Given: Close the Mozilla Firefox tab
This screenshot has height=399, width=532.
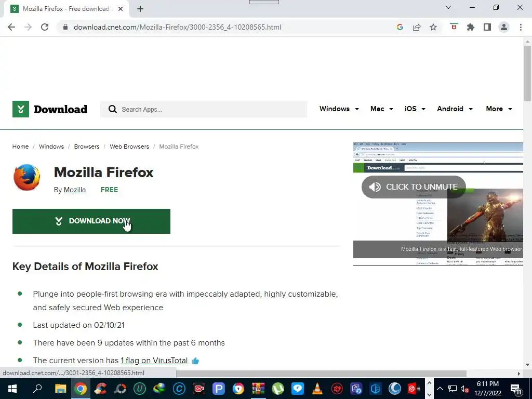Looking at the screenshot, I should coord(121,9).
